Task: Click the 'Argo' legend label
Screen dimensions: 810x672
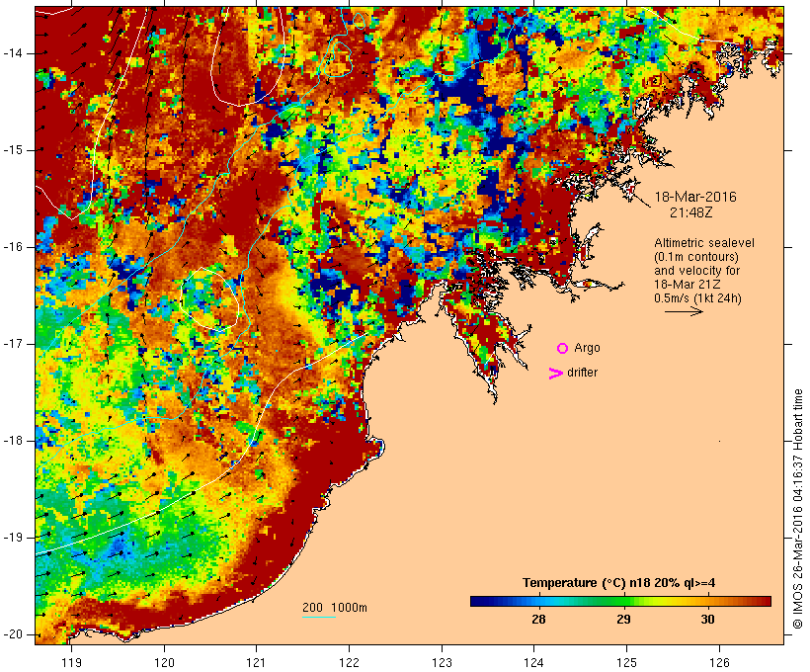Action: coord(588,349)
